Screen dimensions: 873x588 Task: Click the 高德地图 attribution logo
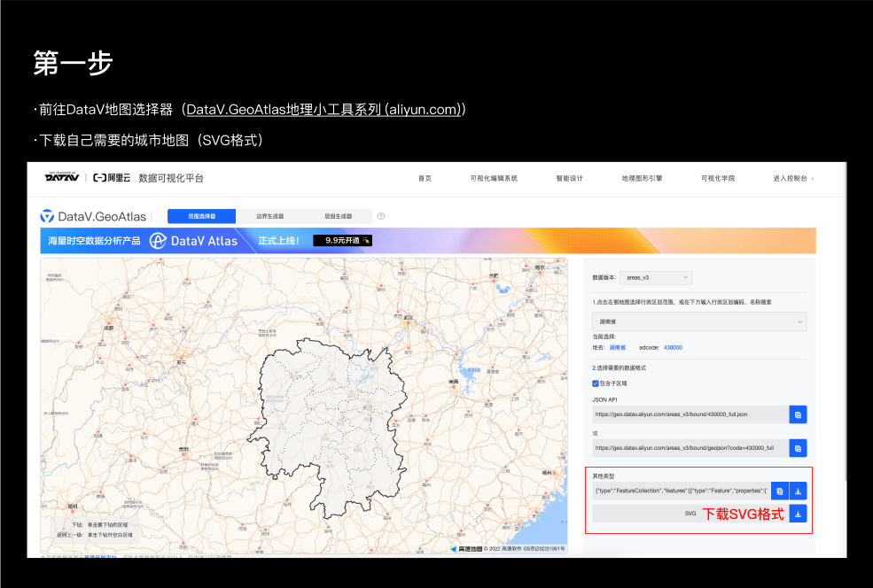466,549
